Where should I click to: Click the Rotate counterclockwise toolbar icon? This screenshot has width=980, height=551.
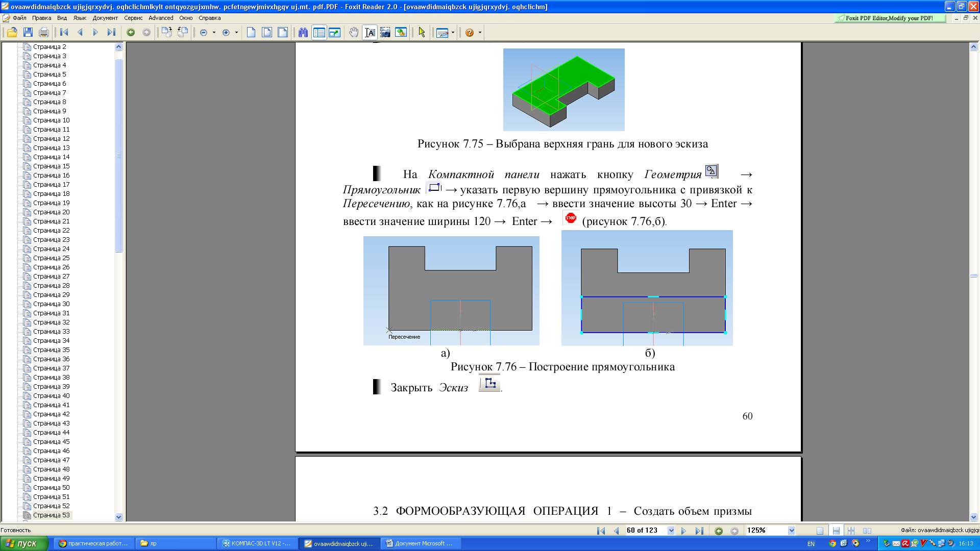182,32
